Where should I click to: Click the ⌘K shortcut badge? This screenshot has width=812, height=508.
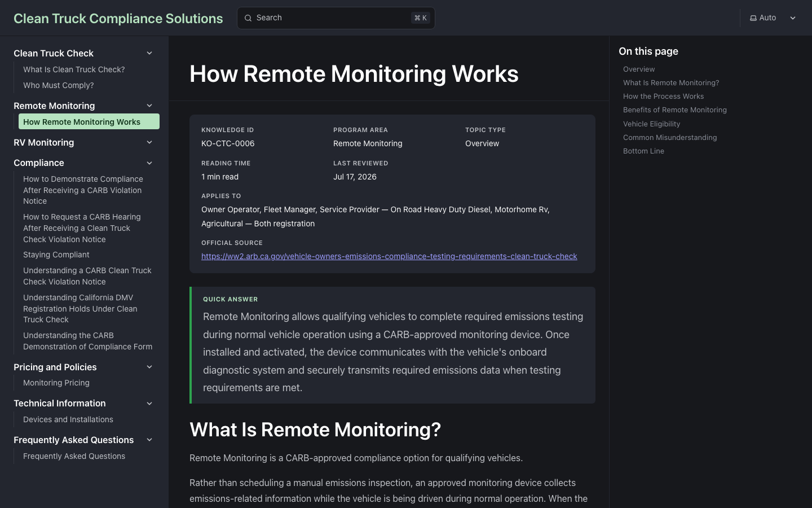coord(421,18)
